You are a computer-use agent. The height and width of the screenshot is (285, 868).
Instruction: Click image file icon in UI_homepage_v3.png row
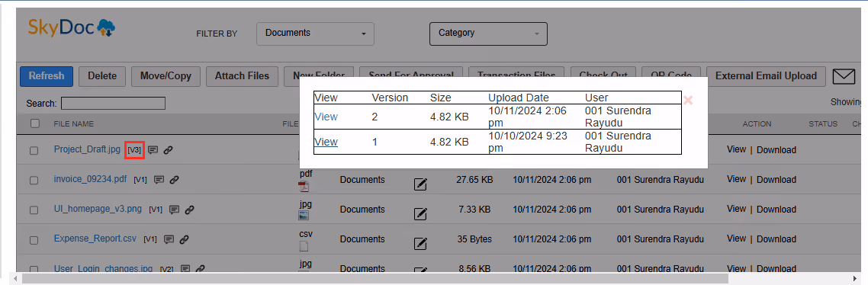click(x=304, y=215)
